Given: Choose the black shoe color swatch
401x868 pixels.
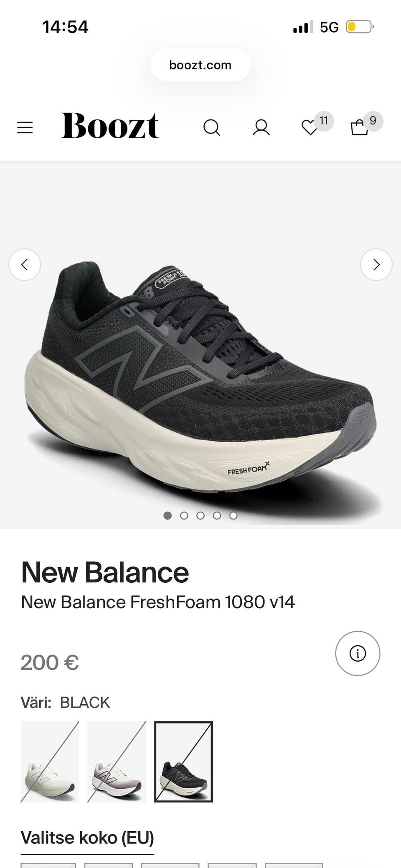Looking at the screenshot, I should (183, 762).
